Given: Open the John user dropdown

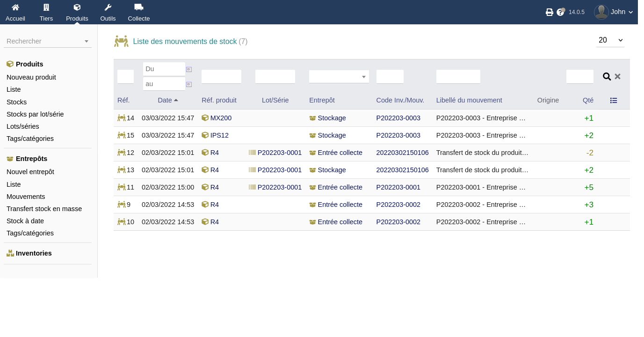Looking at the screenshot, I should click(622, 12).
